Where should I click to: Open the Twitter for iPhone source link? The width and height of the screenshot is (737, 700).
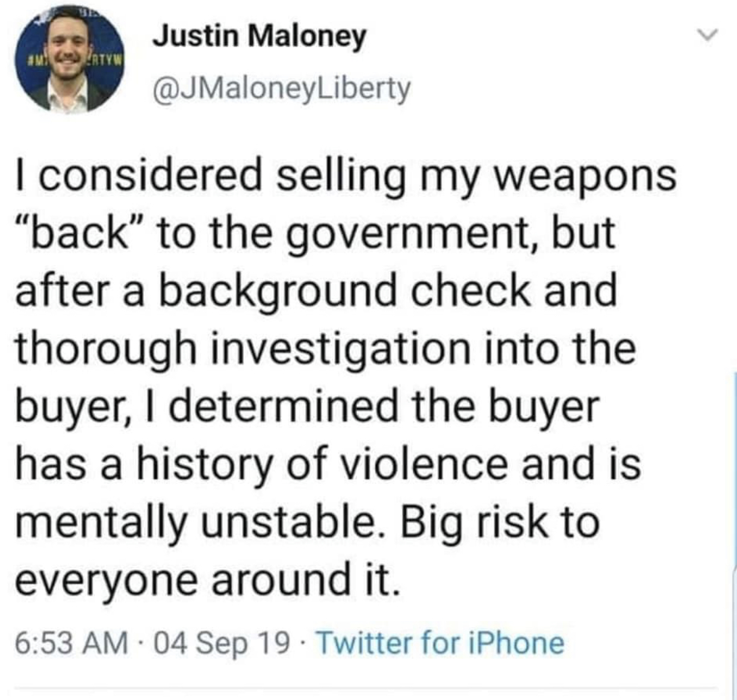[x=440, y=643]
